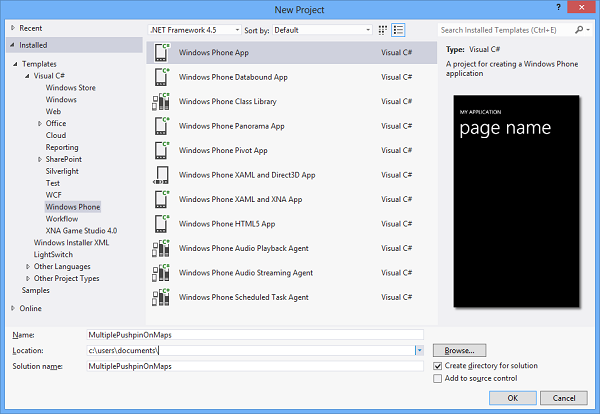Click the Windows Phone Databound App icon
The height and width of the screenshot is (414, 600).
pos(161,77)
